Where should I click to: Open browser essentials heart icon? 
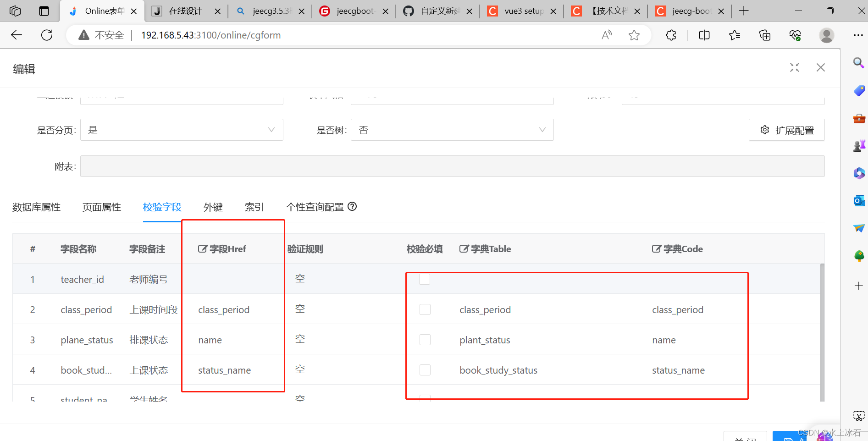tap(795, 35)
